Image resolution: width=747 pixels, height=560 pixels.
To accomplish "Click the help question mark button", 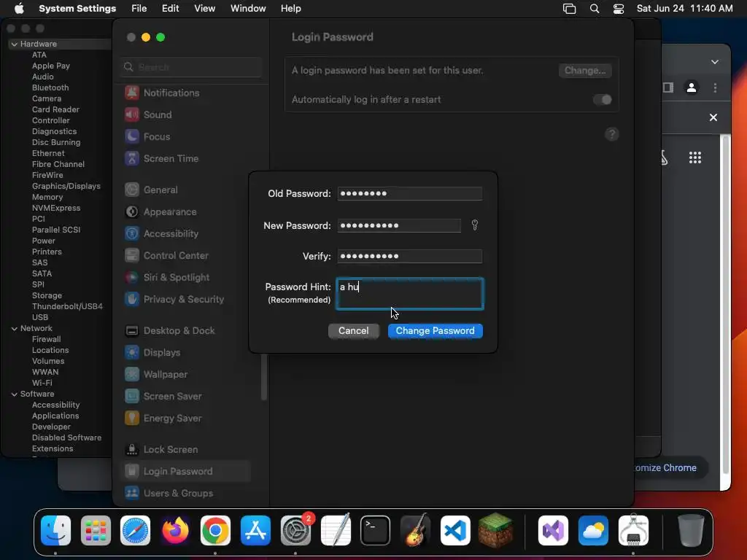I will [x=612, y=134].
